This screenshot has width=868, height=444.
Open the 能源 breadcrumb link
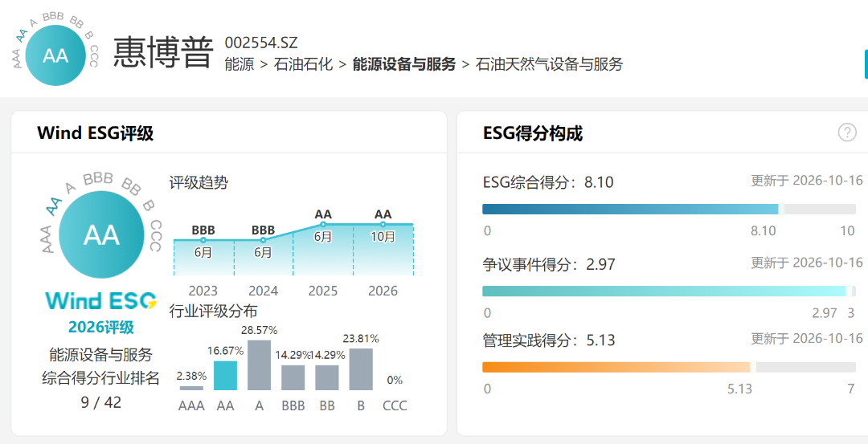(x=240, y=65)
